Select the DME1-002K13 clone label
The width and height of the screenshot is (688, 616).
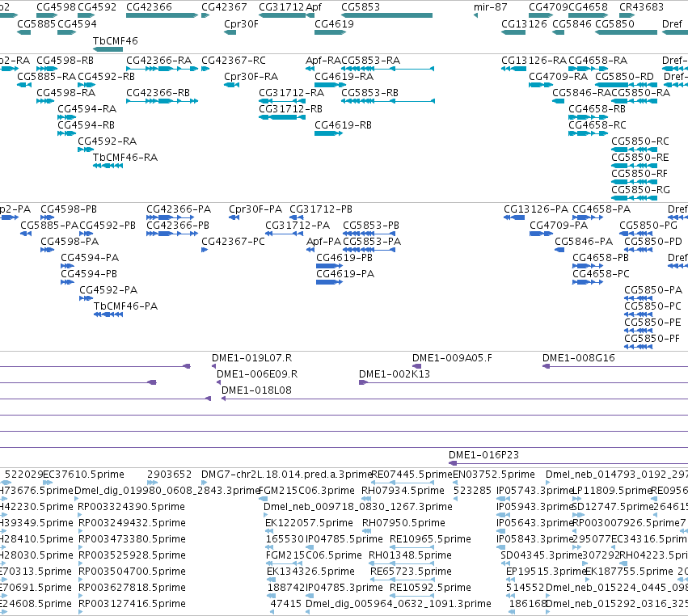pyautogui.click(x=395, y=374)
